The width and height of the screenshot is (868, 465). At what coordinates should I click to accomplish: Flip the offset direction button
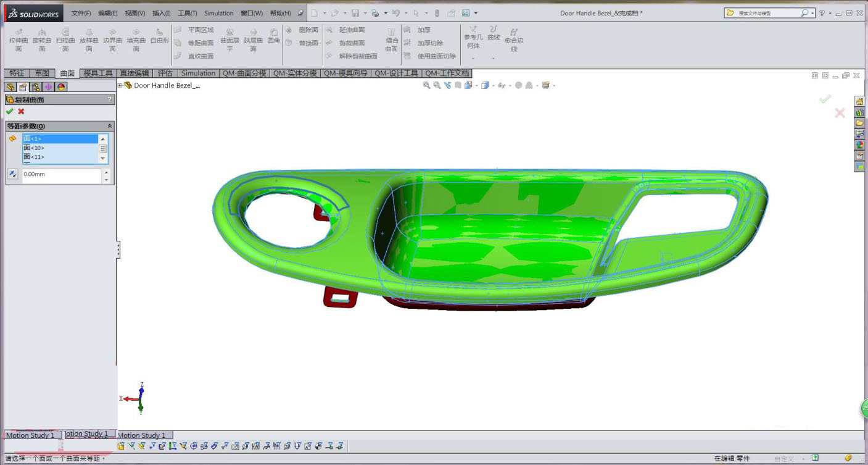12,174
